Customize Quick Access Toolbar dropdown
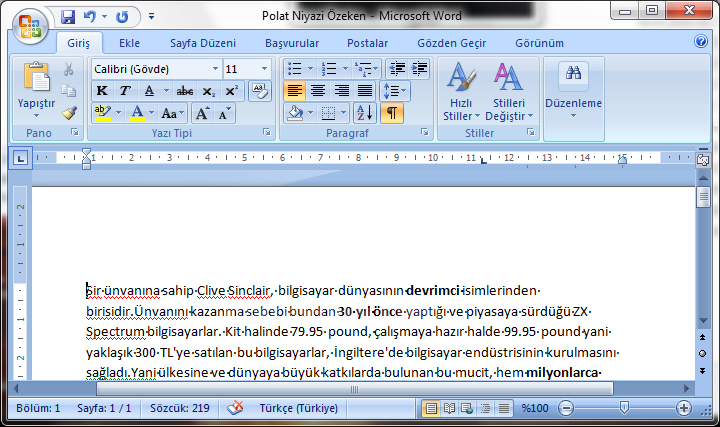720x427 pixels. coord(151,17)
